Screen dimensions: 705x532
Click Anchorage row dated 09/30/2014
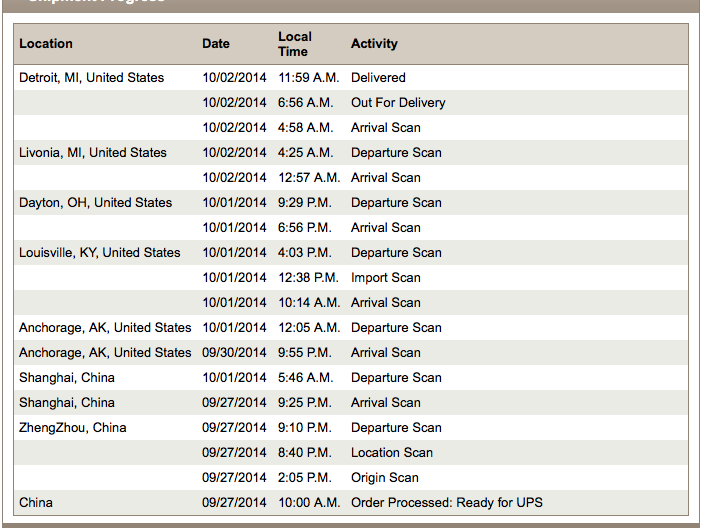point(351,353)
